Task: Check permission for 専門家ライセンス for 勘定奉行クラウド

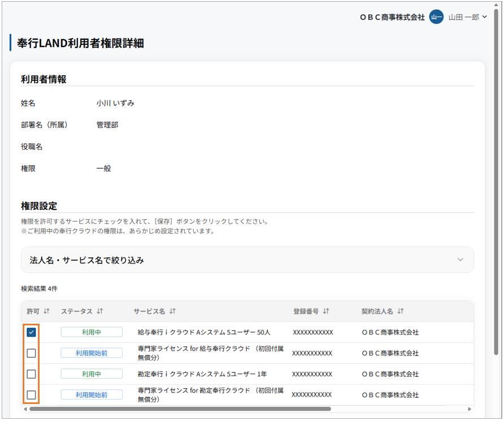Action: pos(31,395)
